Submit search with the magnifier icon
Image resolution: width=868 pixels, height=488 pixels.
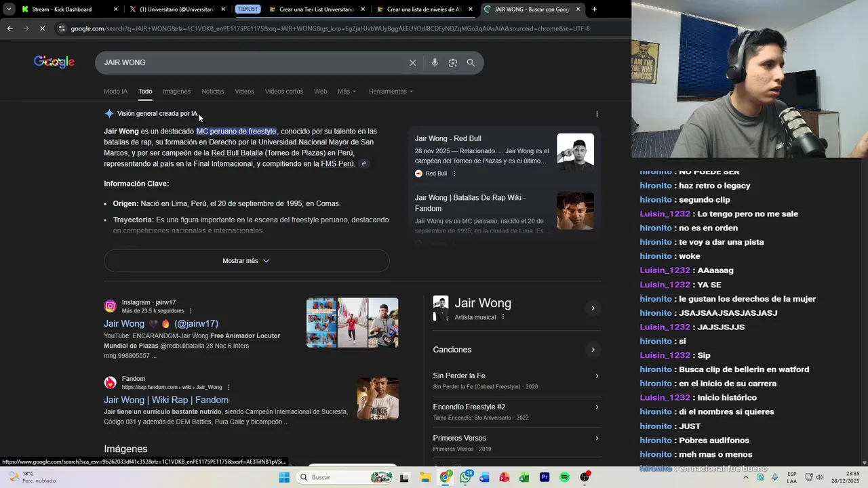(x=471, y=63)
